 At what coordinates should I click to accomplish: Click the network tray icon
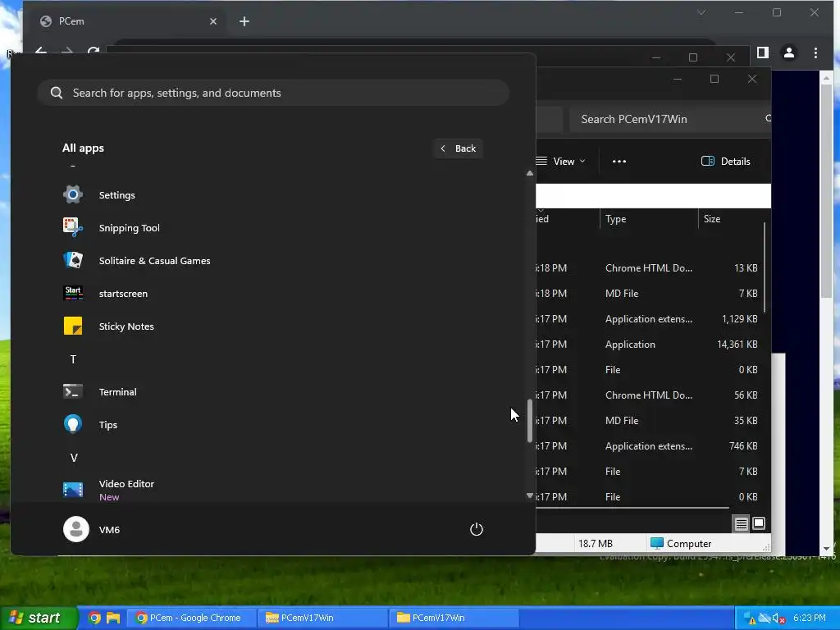coord(764,619)
